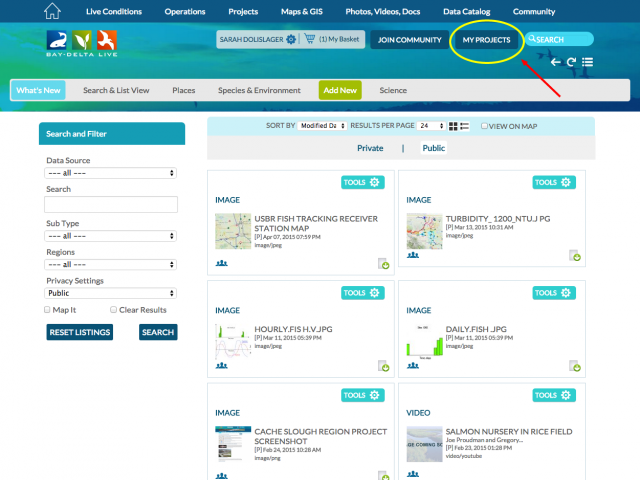Click the green plant logo icon

coord(82,40)
